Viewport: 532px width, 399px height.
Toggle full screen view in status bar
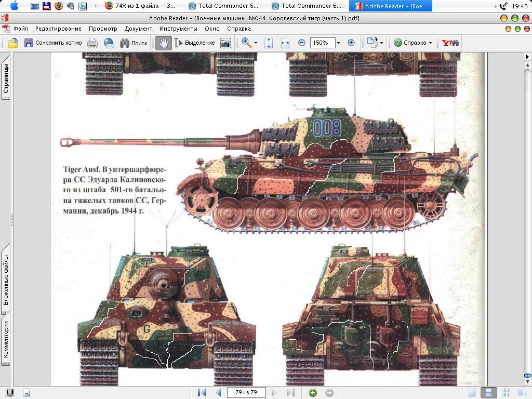click(x=9, y=393)
